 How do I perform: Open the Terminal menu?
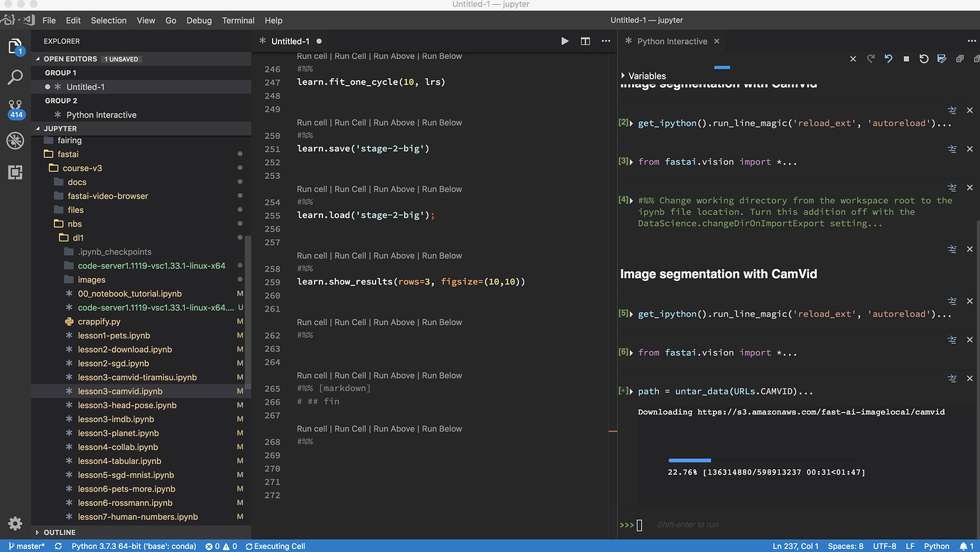coord(238,21)
